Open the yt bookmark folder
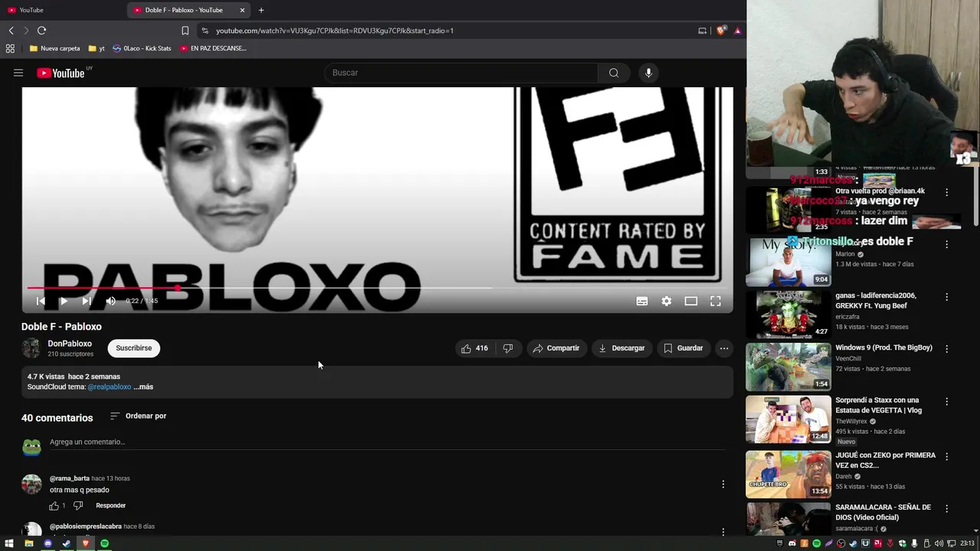 96,48
